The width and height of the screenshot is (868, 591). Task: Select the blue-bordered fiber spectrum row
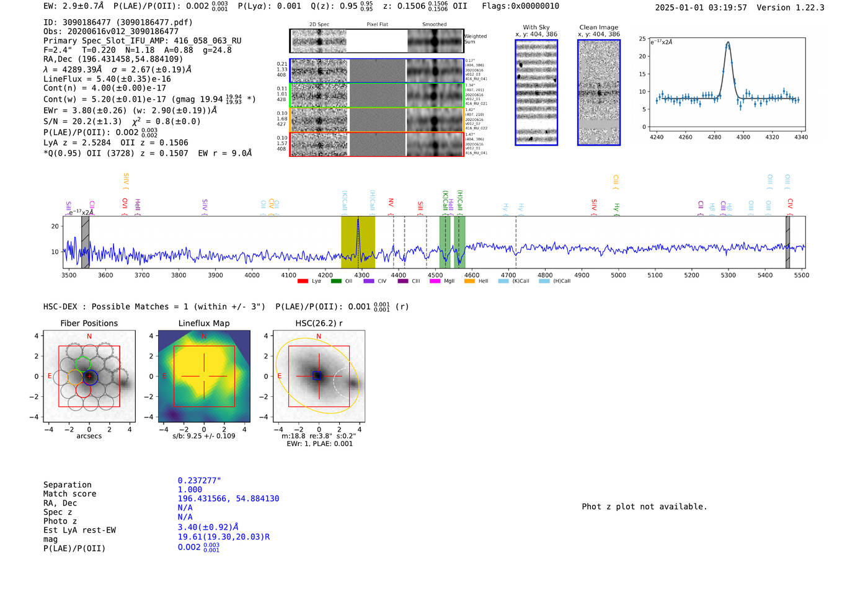point(377,71)
